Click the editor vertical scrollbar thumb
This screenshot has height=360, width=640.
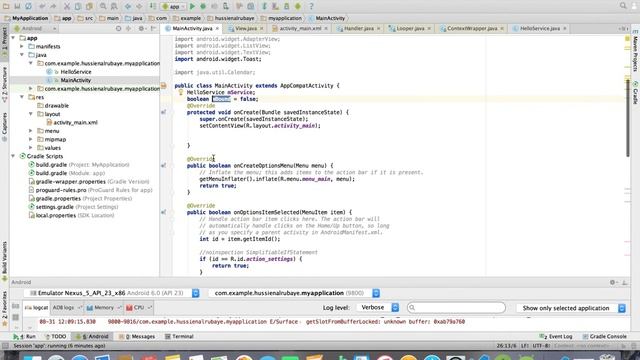tap(628, 118)
